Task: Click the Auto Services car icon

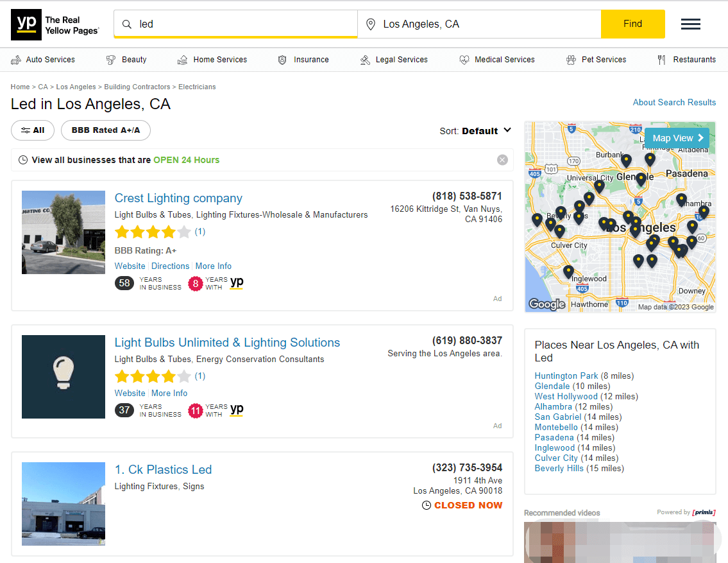Action: (16, 60)
